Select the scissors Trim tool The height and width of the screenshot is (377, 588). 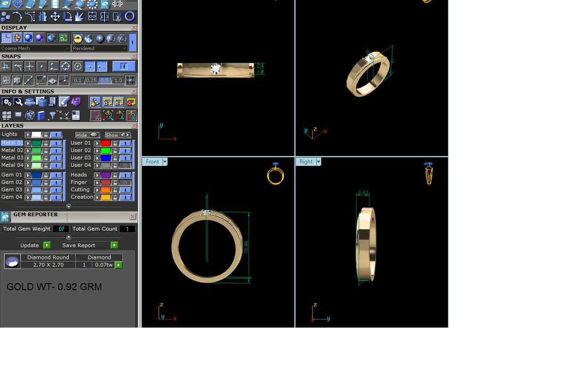click(x=117, y=17)
